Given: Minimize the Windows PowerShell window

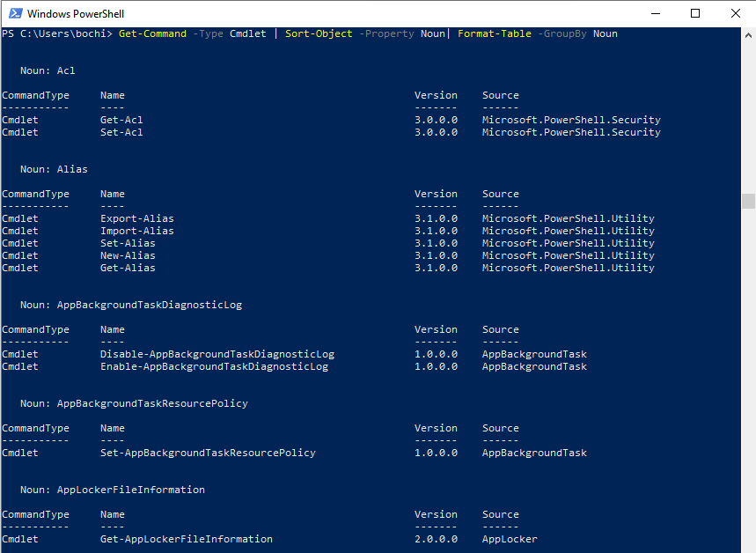Looking at the screenshot, I should click(x=656, y=13).
